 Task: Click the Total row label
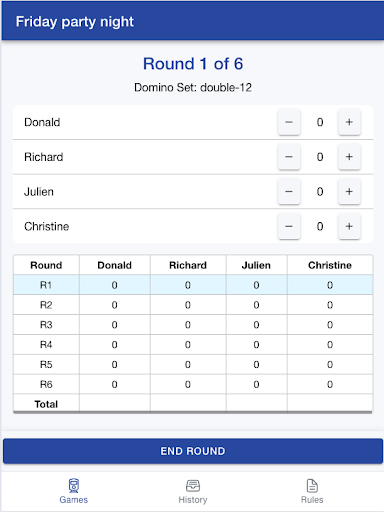point(46,404)
